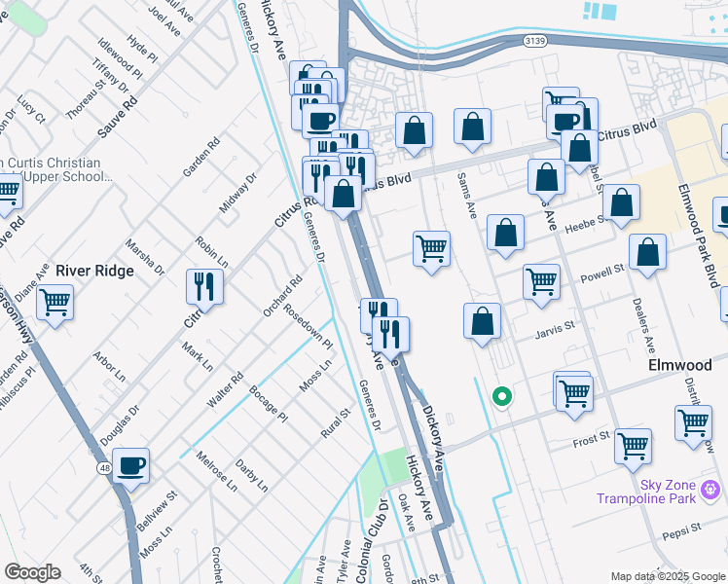This screenshot has width=728, height=584.
Task: Select the Elmwood area label
Action: 680,365
